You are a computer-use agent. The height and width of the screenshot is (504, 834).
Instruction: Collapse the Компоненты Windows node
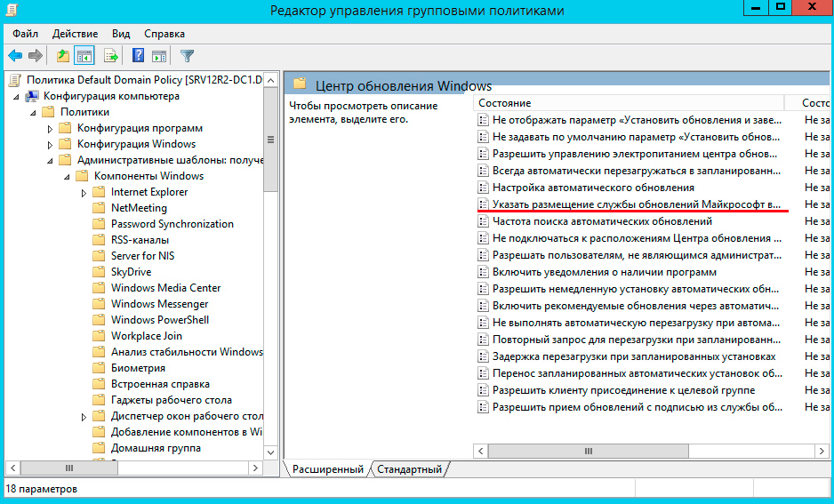67,177
